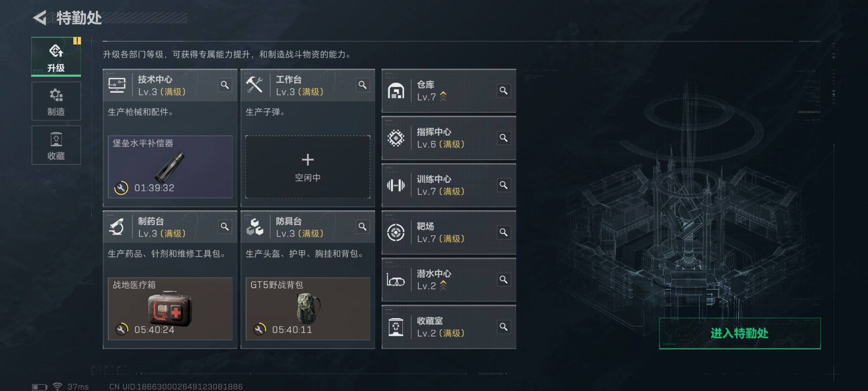The image size is (868, 391).
Task: Click the magnifier icon for 收藏室
Action: pyautogui.click(x=503, y=327)
